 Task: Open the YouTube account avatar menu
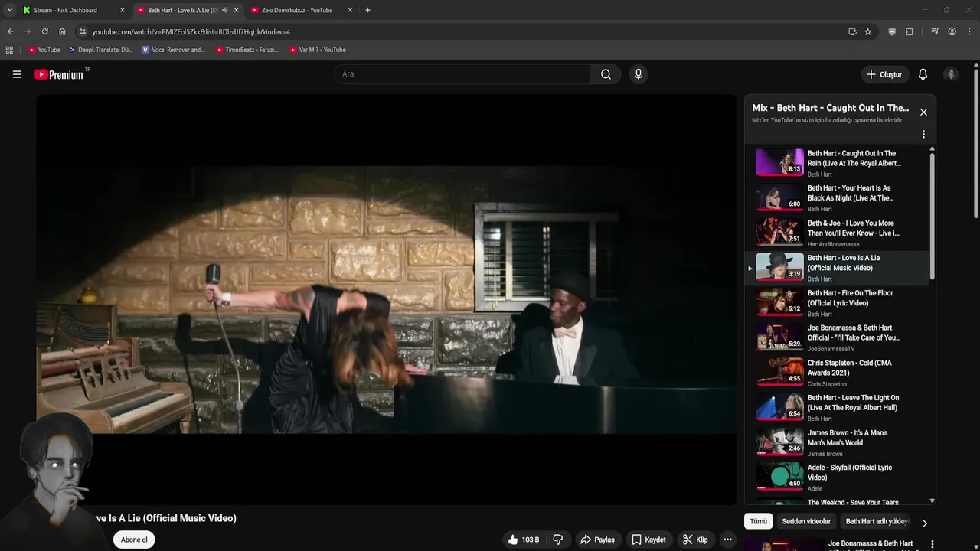[x=951, y=74]
